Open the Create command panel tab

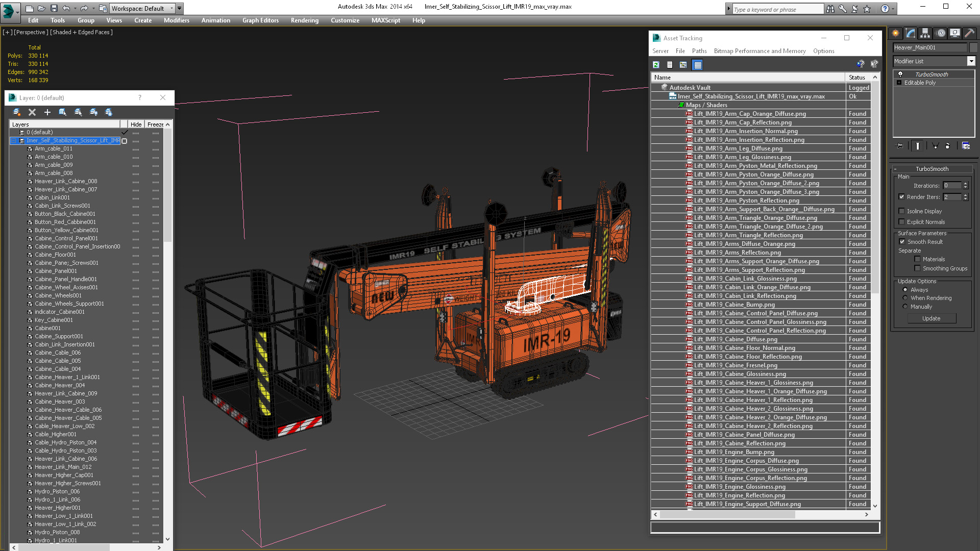pos(896,33)
